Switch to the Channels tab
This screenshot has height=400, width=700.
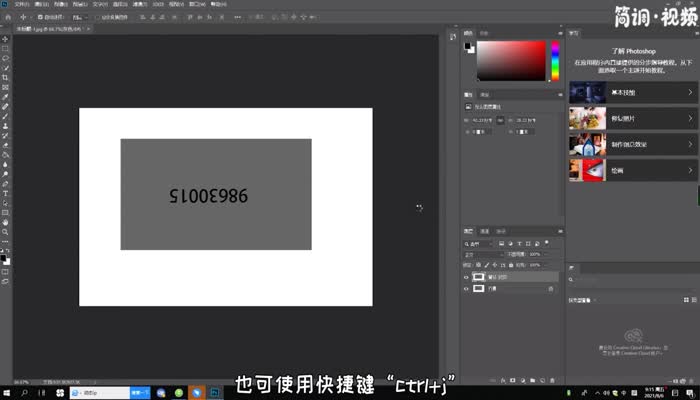[x=485, y=231]
